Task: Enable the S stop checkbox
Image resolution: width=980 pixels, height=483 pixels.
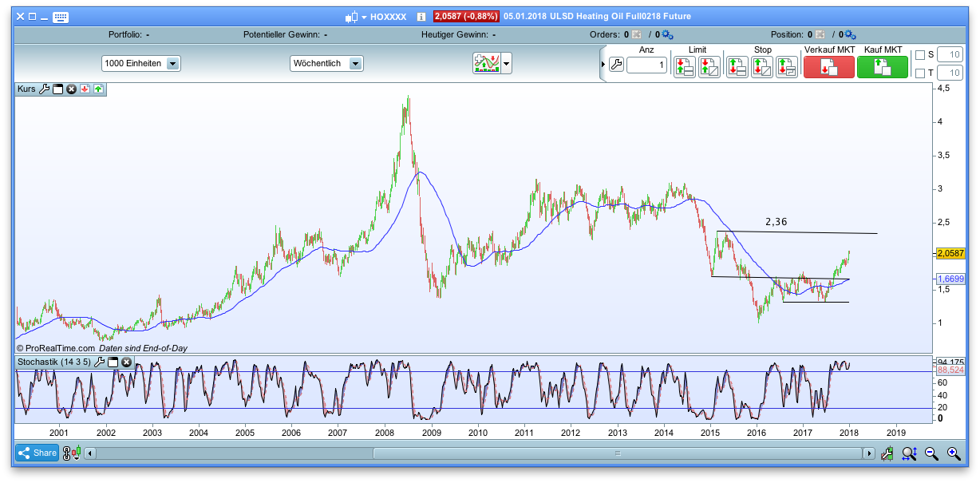Action: tap(919, 53)
